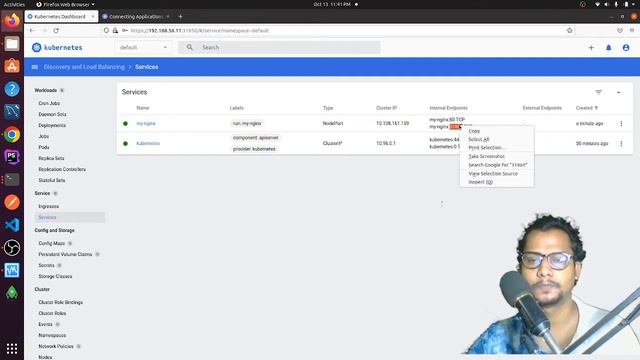Choose Copy from context menu
640x360 pixels.
coord(497,131)
